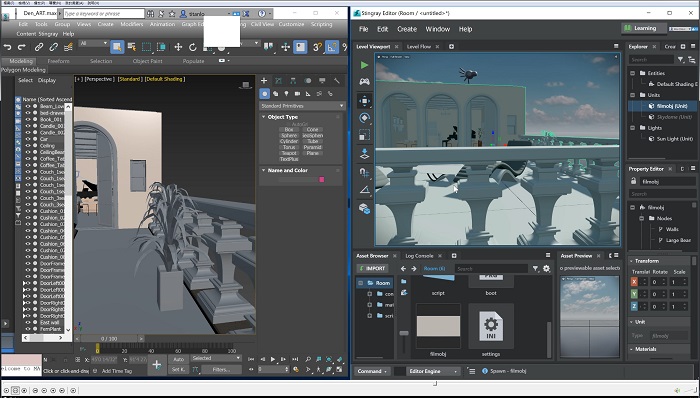This screenshot has width=700, height=398.
Task: Open the Stingray Window menu
Action: (x=438, y=29)
